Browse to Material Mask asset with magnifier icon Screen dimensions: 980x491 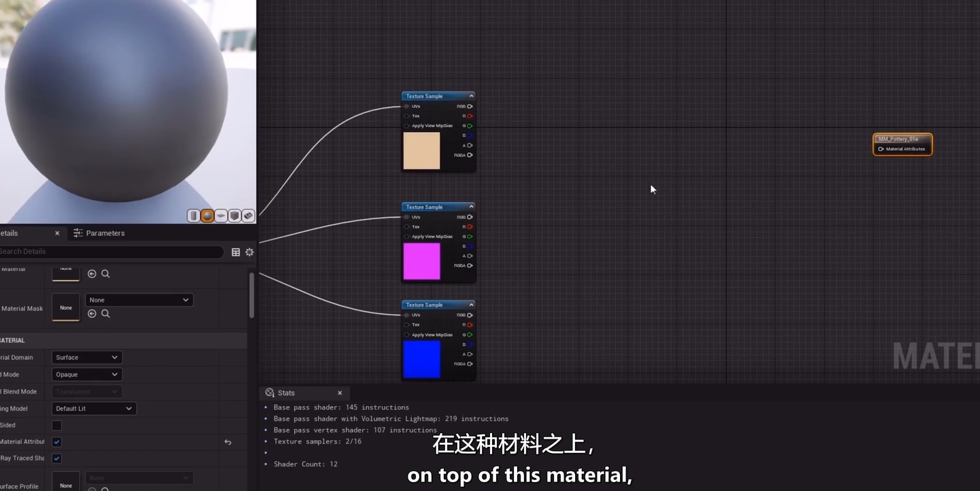point(105,314)
